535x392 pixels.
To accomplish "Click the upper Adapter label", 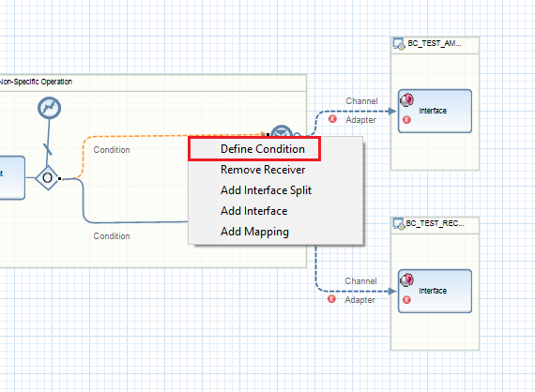I will point(360,120).
